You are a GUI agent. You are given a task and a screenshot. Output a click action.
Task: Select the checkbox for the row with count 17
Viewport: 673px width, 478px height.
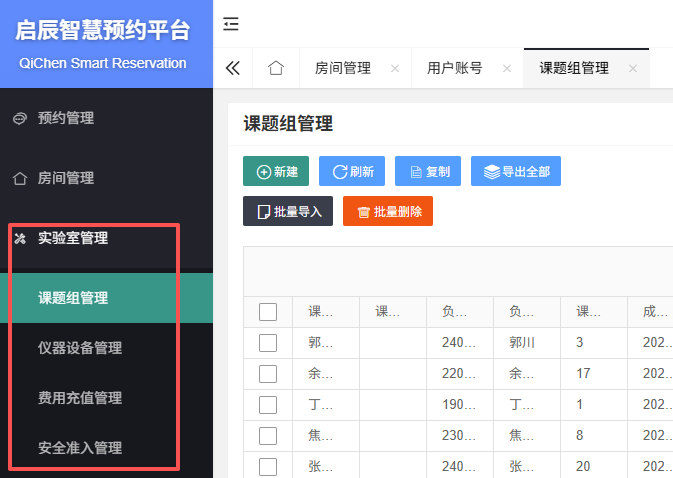(x=267, y=374)
